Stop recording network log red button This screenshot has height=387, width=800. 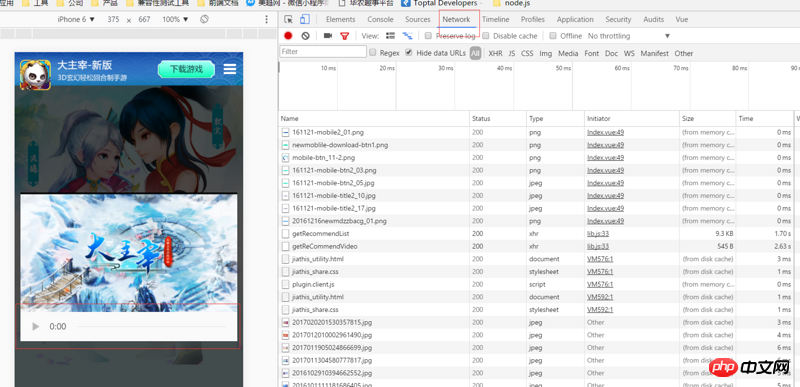[x=288, y=36]
